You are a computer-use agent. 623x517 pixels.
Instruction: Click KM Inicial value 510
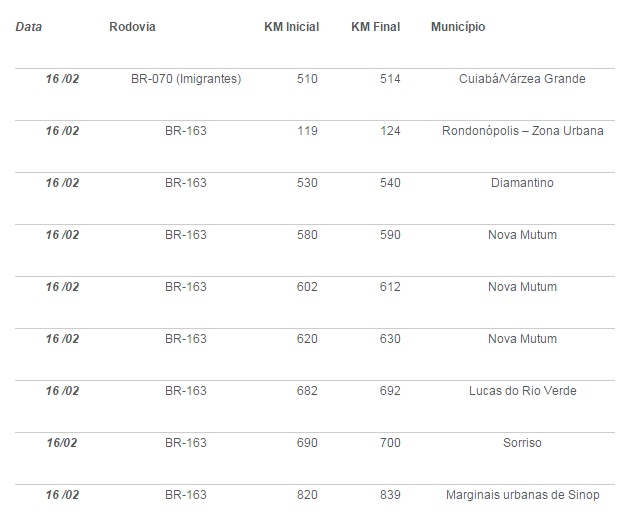pyautogui.click(x=307, y=79)
